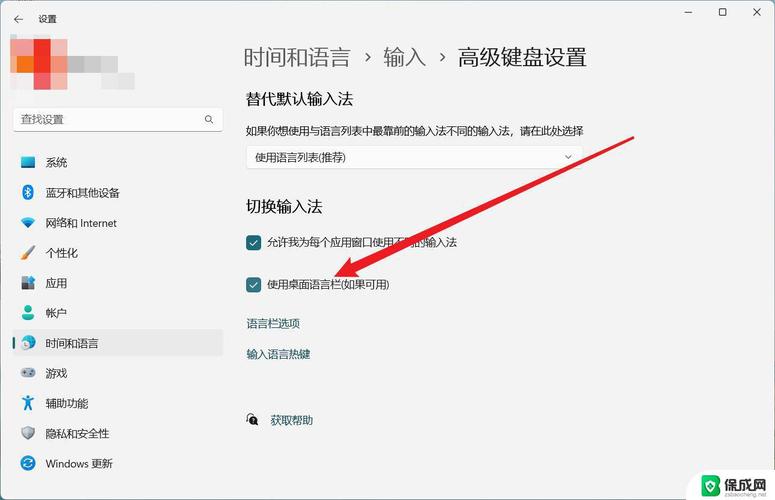Minimize the Settings window

(x=688, y=12)
